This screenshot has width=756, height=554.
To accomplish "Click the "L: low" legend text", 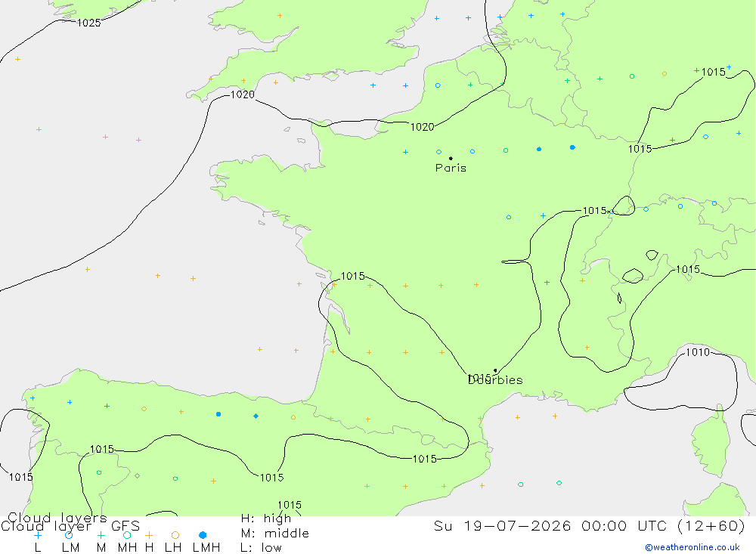I will pos(261,548).
